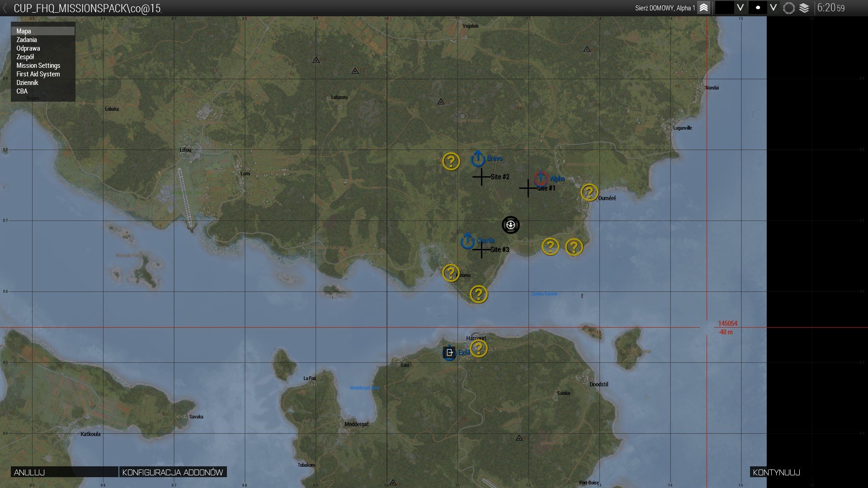868x488 pixels.
Task: Select the Charlie insertion marker icon
Action: (x=467, y=241)
